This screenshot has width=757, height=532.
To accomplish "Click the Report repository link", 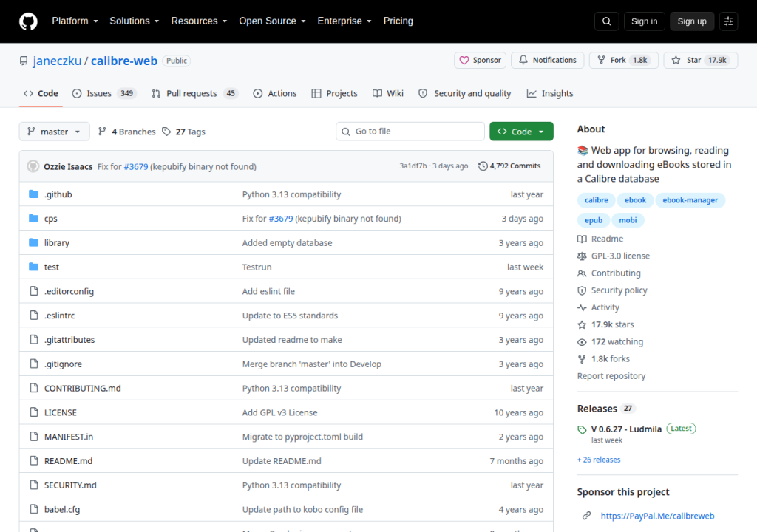I will [x=611, y=376].
